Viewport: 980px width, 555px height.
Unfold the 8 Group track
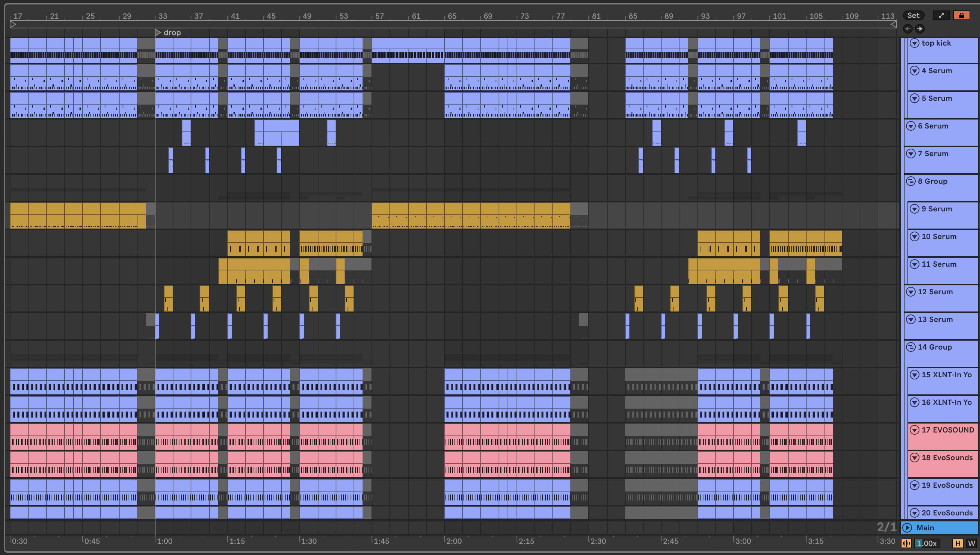[911, 181]
